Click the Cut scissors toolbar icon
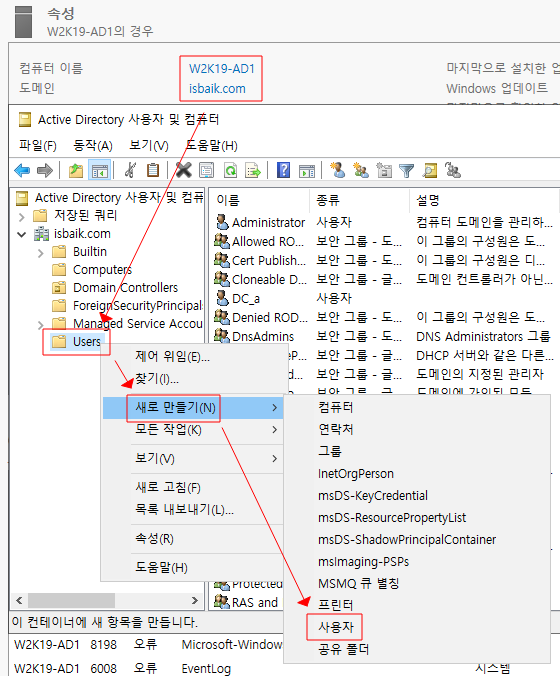 coord(130,170)
